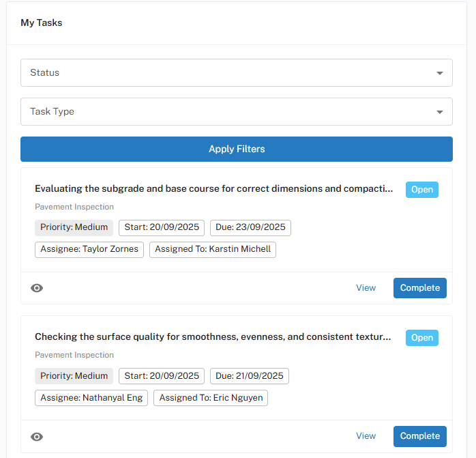This screenshot has width=476, height=458.
Task: Mark surface quality task as Complete
Action: pyautogui.click(x=419, y=436)
